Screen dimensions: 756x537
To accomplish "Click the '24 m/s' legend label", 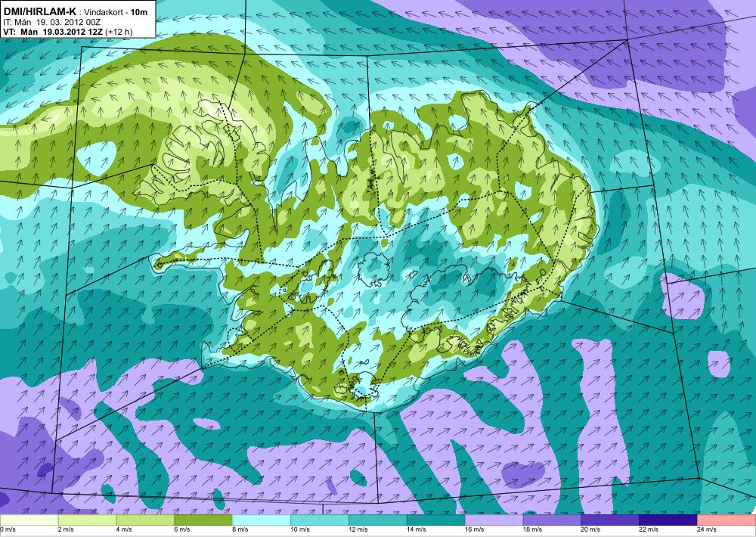I will (707, 529).
